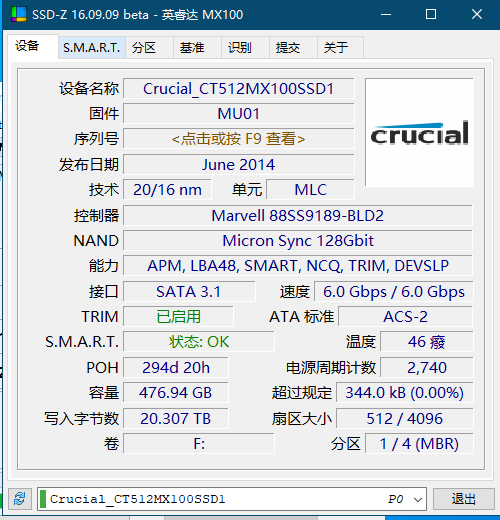
Task: Click the refresh devices icon button
Action: click(x=20, y=499)
